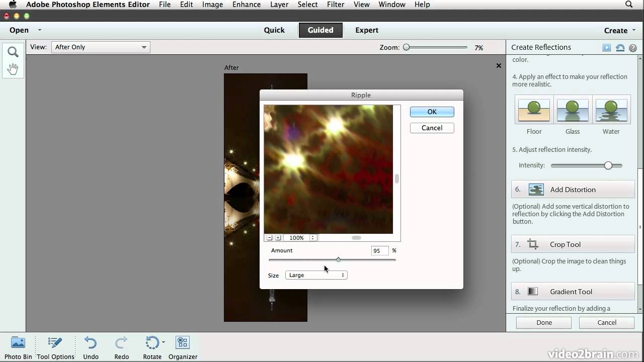Image resolution: width=644 pixels, height=362 pixels.
Task: Apply the Water reflection effect
Action: pyautogui.click(x=611, y=110)
